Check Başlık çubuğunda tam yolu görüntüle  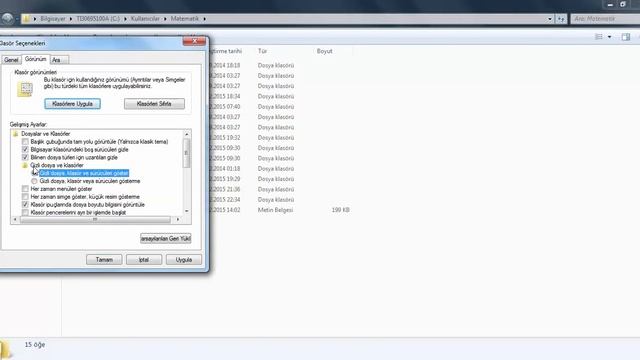(x=25, y=142)
